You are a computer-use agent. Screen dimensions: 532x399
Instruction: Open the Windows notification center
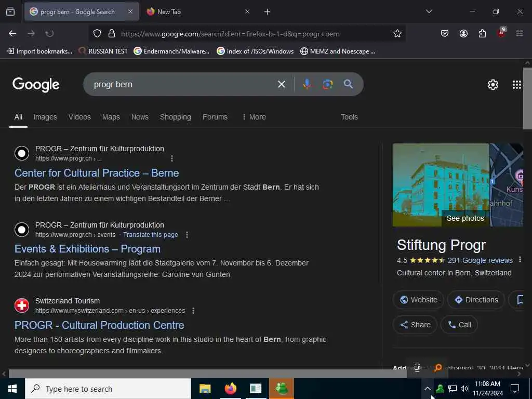pyautogui.click(x=515, y=389)
